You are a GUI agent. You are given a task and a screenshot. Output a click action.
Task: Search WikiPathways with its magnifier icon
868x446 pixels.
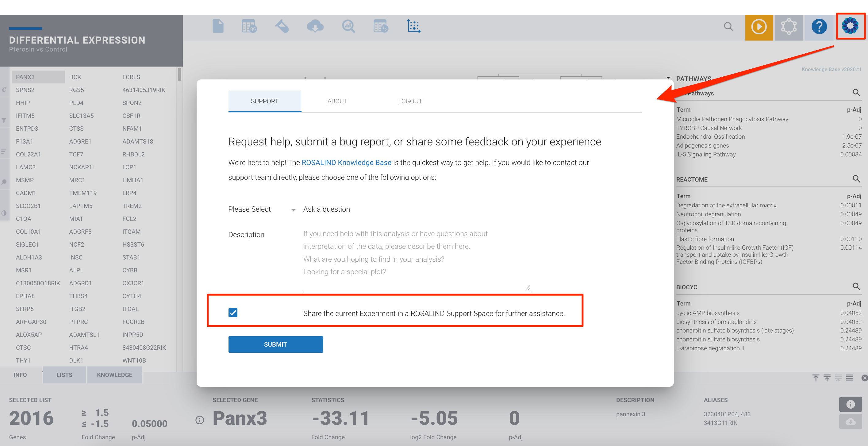856,92
